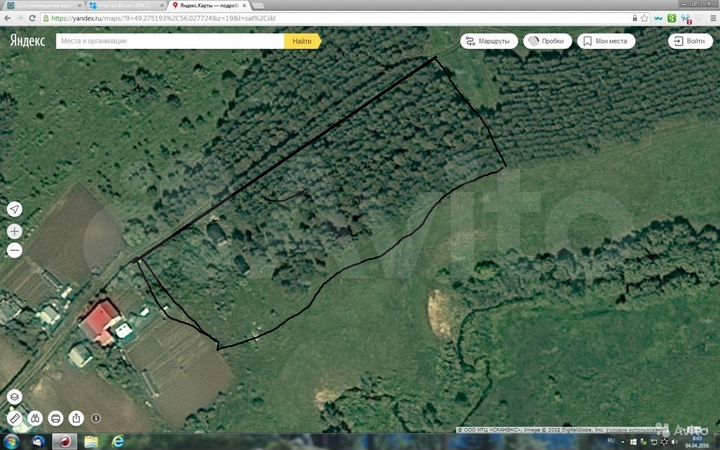Click the share map icon
This screenshot has height=450, width=720.
click(75, 418)
